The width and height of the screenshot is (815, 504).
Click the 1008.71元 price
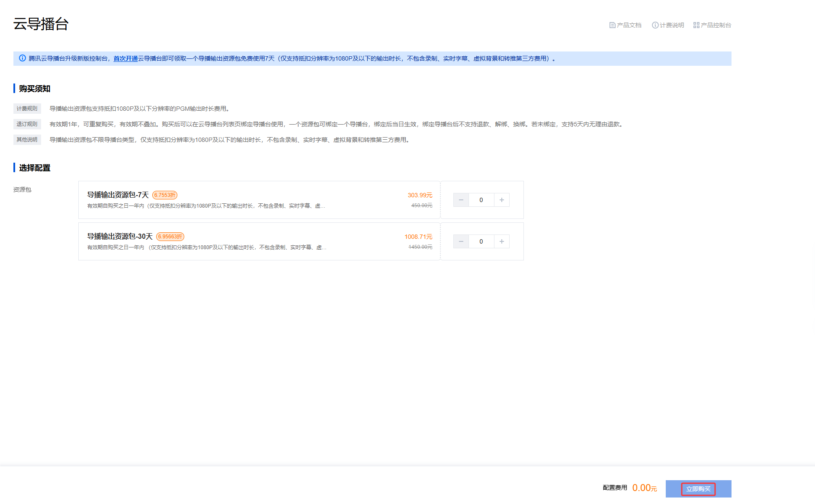[x=418, y=237]
